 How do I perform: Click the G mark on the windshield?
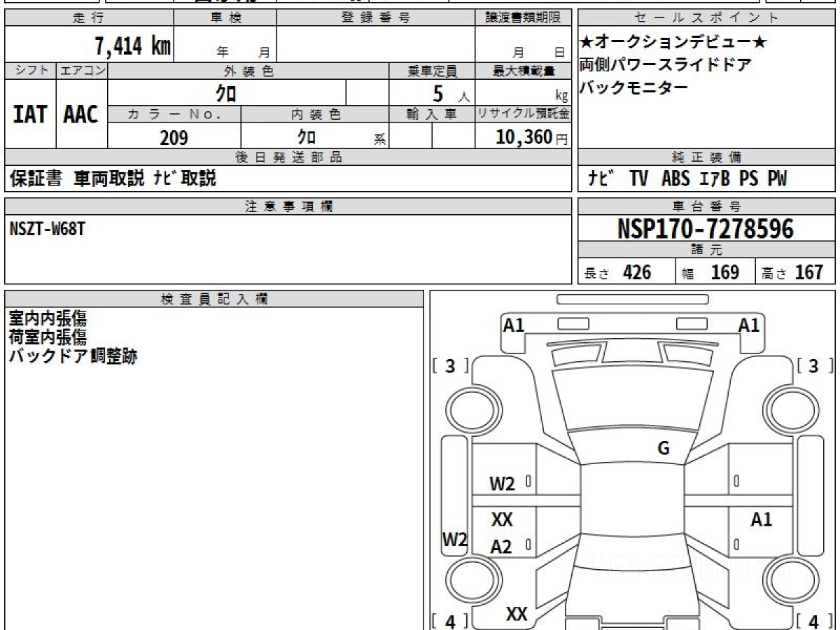click(664, 449)
